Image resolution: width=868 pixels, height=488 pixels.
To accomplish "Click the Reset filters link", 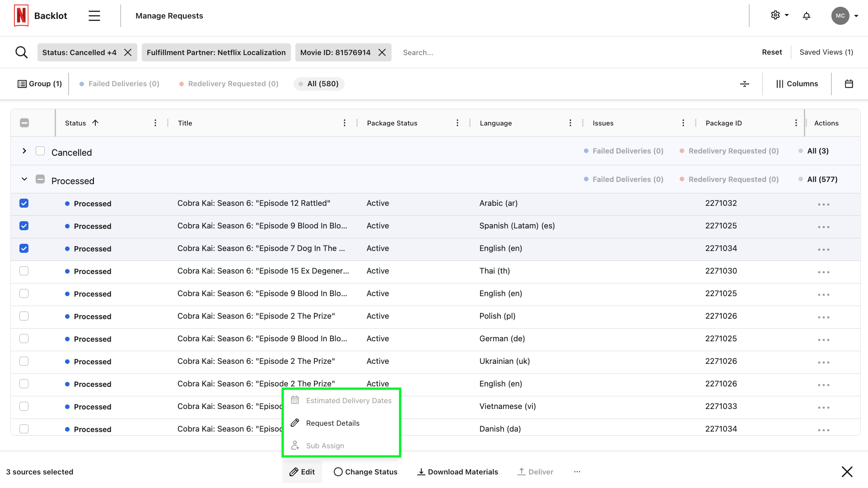I will pos(771,52).
